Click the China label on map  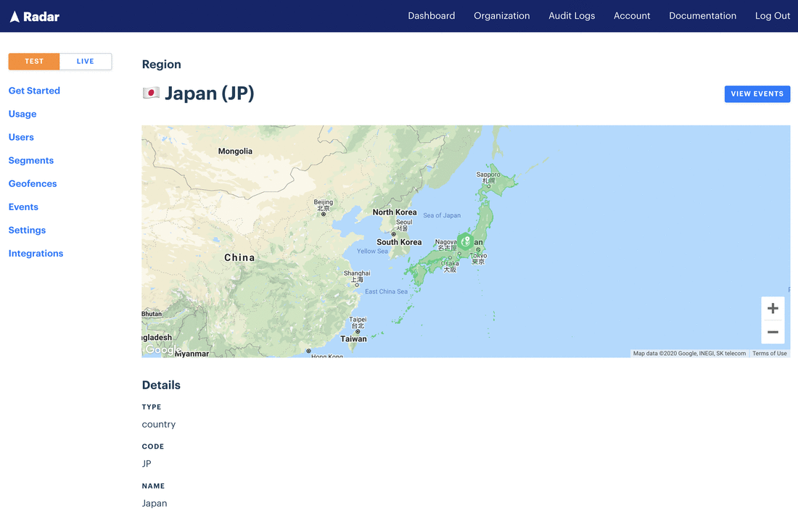pyautogui.click(x=239, y=257)
